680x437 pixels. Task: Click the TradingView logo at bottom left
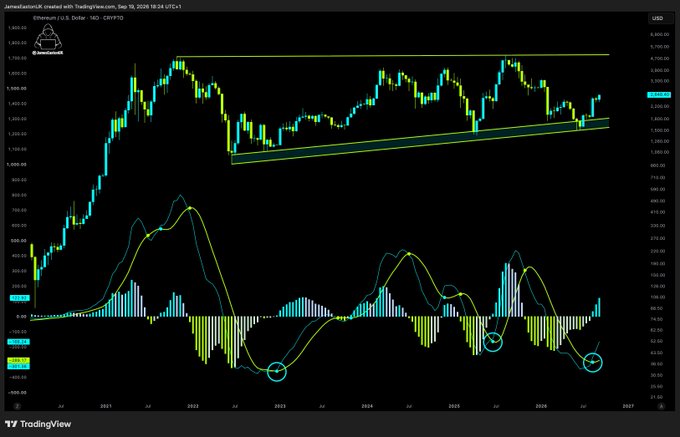tap(38, 424)
